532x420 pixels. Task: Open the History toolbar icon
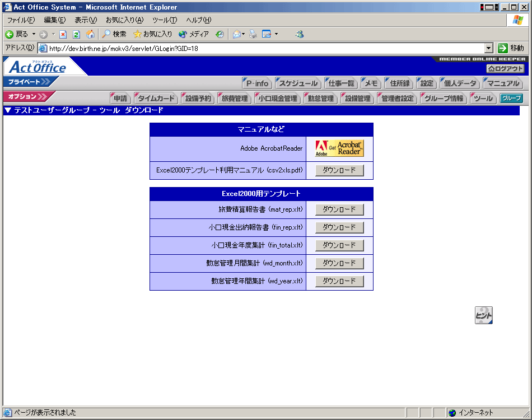pyautogui.click(x=220, y=34)
